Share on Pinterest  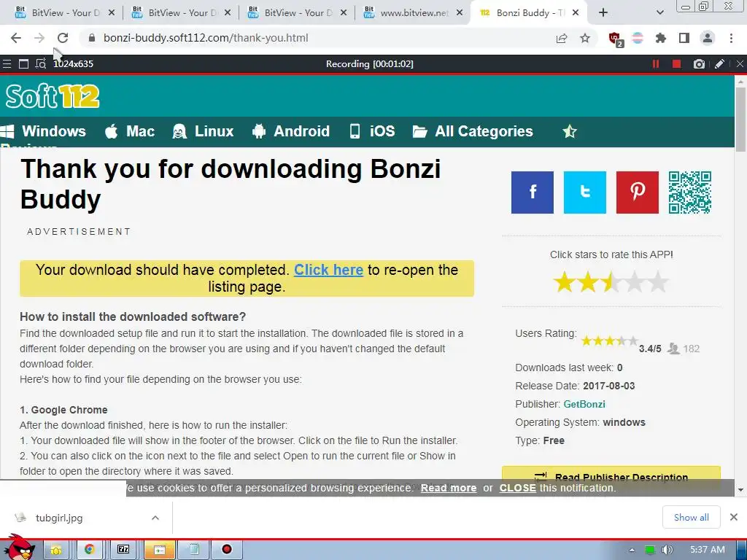tap(638, 192)
